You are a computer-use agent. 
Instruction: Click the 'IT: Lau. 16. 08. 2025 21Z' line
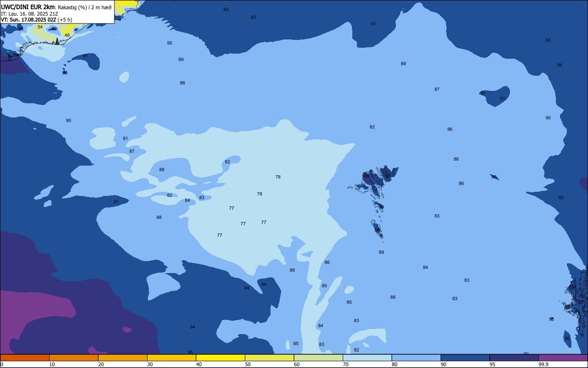click(29, 14)
